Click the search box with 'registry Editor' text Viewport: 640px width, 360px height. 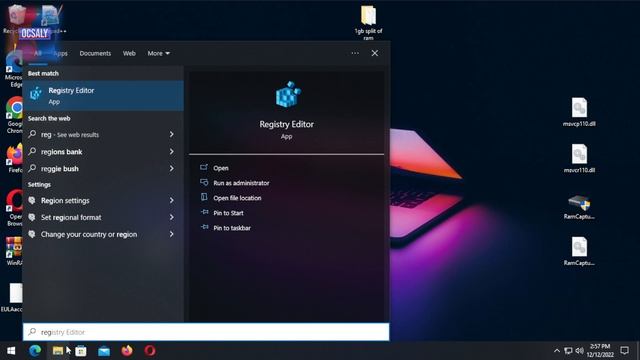206,332
